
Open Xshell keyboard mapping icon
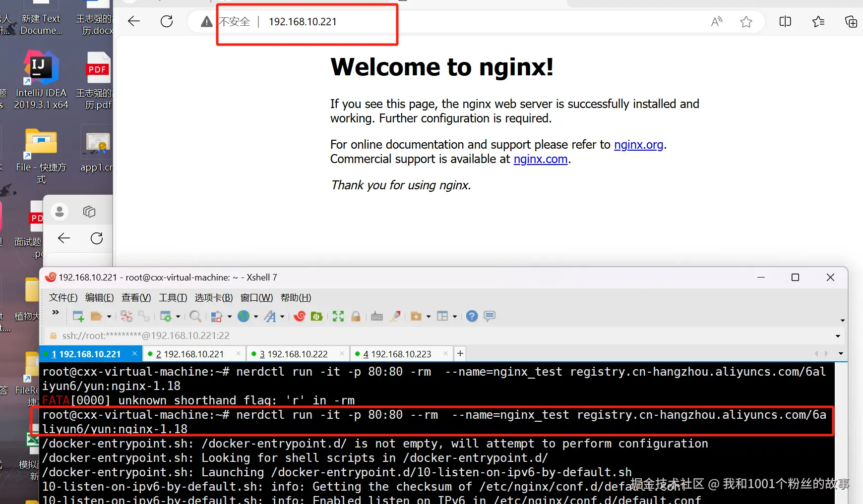[x=377, y=316]
